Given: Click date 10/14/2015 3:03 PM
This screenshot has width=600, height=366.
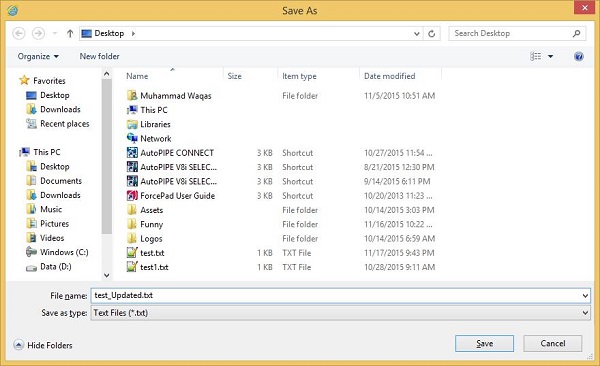Looking at the screenshot, I should point(399,210).
